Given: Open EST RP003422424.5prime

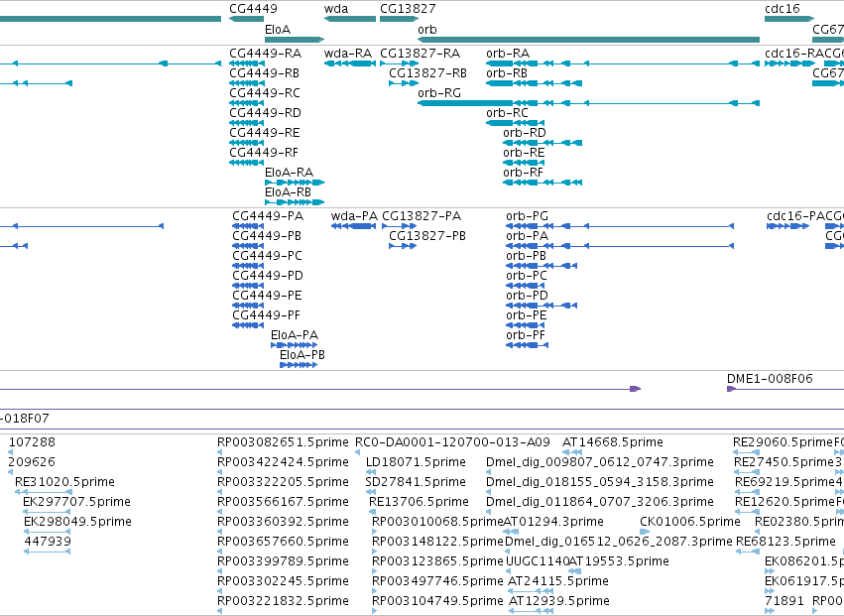Looking at the screenshot, I should point(219,472).
